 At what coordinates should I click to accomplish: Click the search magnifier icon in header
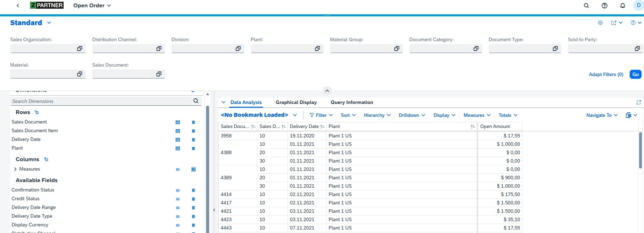coord(586,6)
